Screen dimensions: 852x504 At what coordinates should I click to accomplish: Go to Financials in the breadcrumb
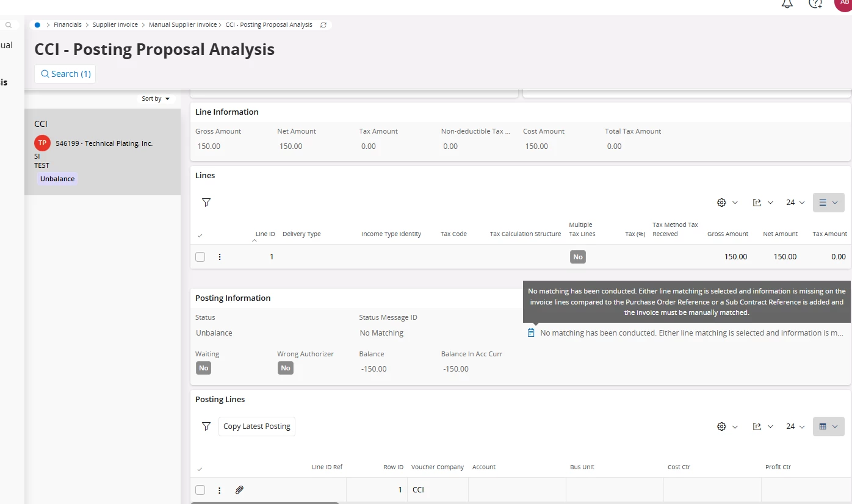point(68,25)
